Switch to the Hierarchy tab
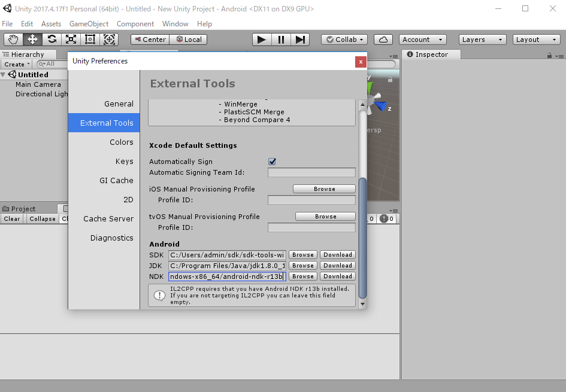 click(x=28, y=54)
